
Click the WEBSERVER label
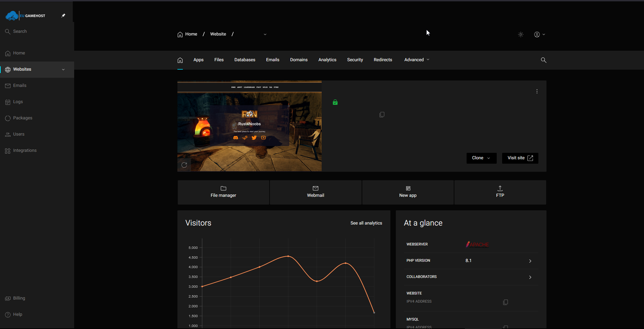coord(417,244)
